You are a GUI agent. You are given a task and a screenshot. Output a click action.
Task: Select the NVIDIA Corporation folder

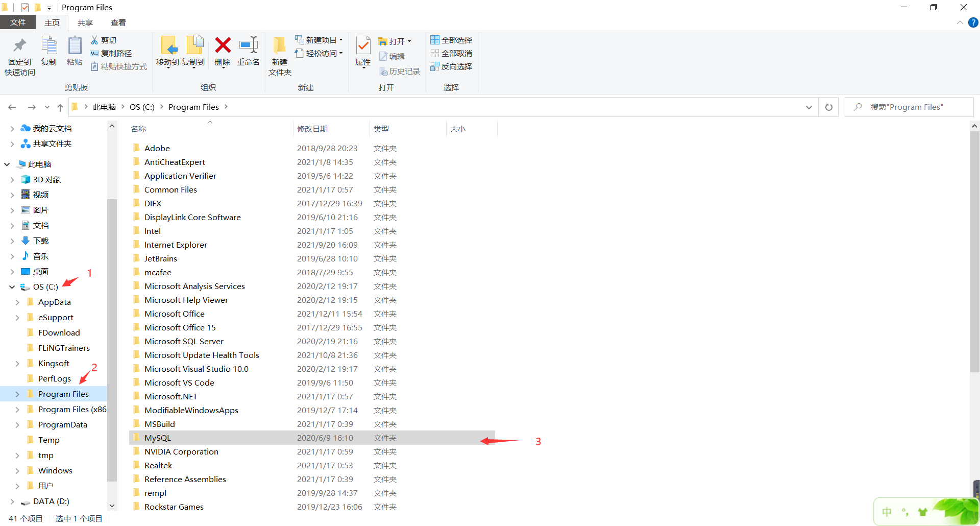pyautogui.click(x=312, y=451)
